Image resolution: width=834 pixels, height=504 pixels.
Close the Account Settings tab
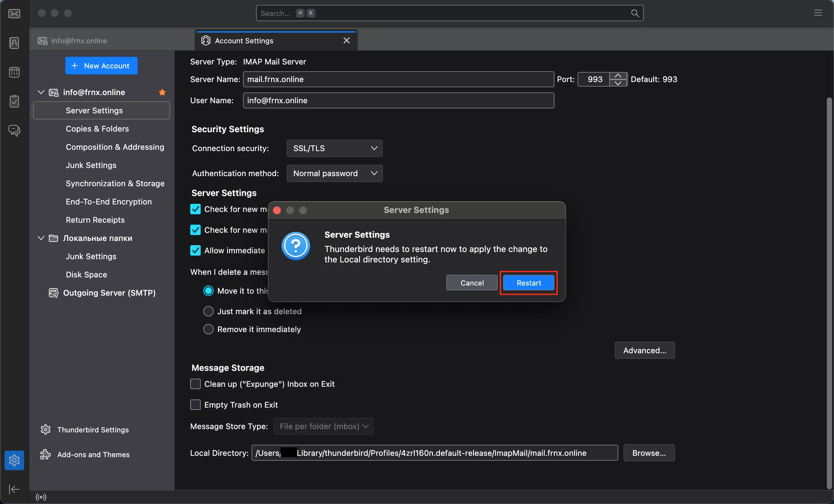click(346, 41)
